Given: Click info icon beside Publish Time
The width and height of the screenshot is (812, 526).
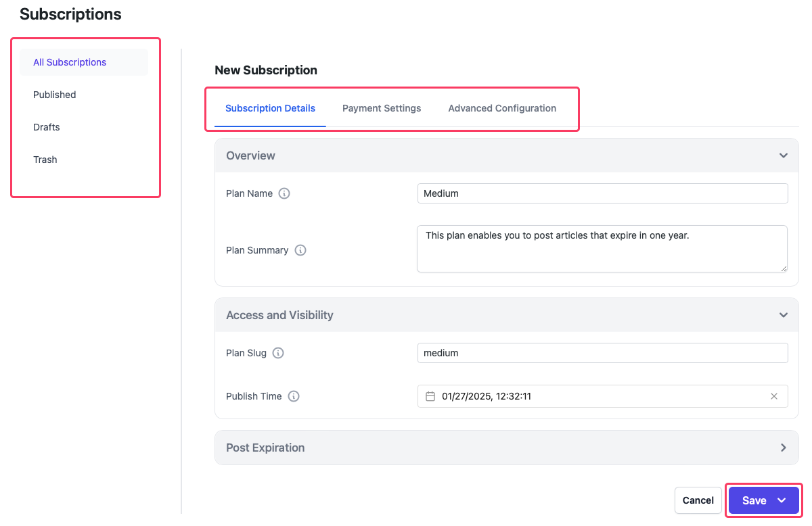Looking at the screenshot, I should (294, 396).
